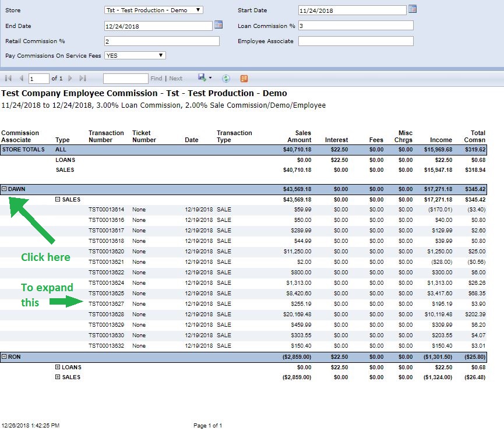The height and width of the screenshot is (431, 504).
Task: Click transaction TST00013621
Action: [x=107, y=262]
